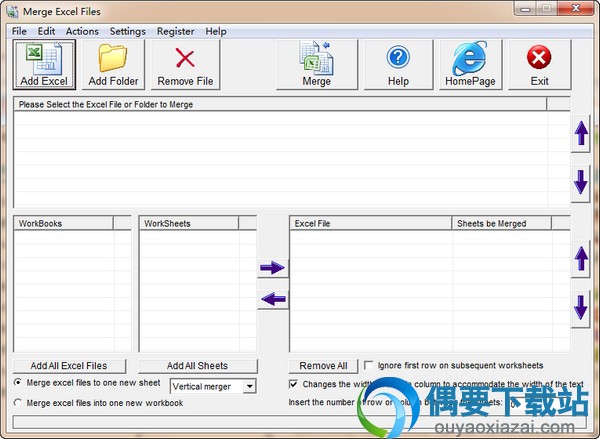The height and width of the screenshot is (439, 600).
Task: Click the Please Select the Excel File header
Action: click(x=280, y=104)
